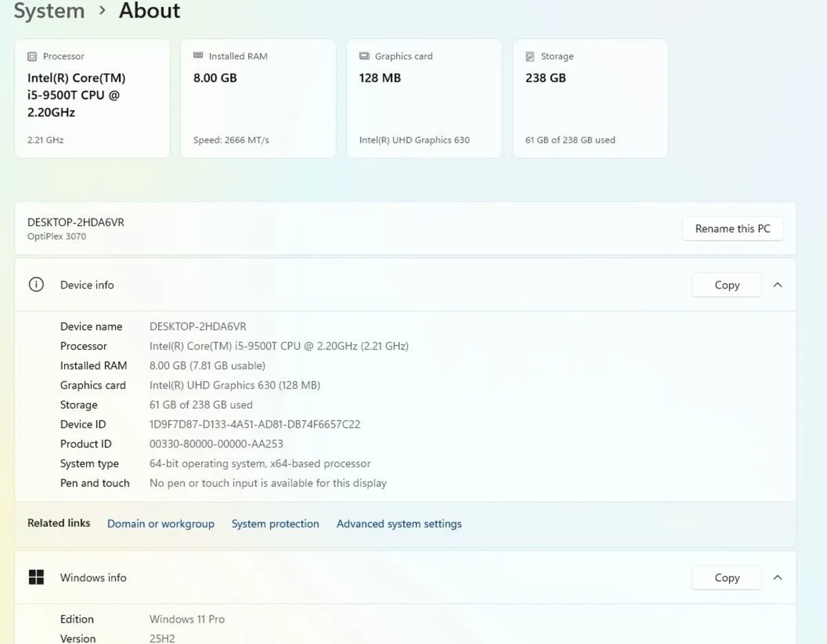The image size is (827, 644).
Task: Collapse the Device info section chevron
Action: coord(777,284)
